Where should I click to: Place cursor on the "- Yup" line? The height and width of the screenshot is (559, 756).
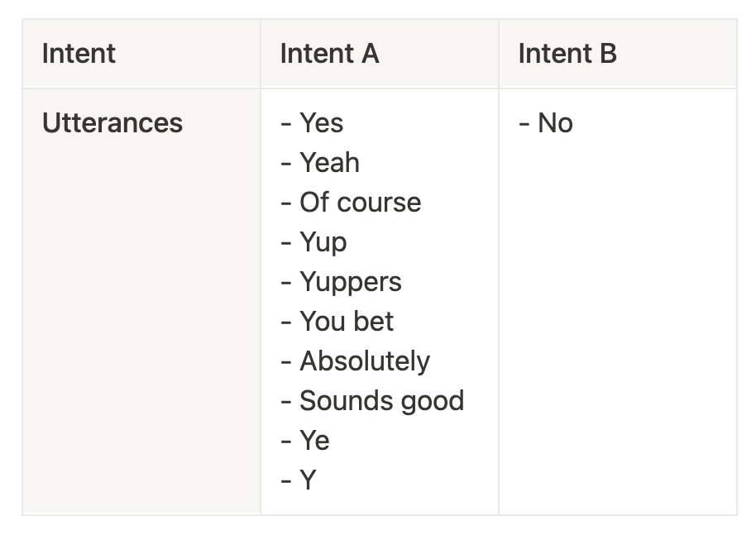pos(313,242)
